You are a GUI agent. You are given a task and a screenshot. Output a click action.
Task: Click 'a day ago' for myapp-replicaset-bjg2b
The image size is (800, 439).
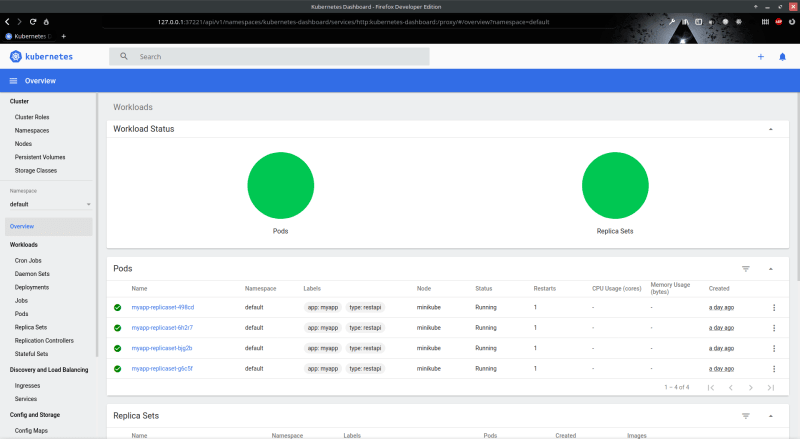721,348
